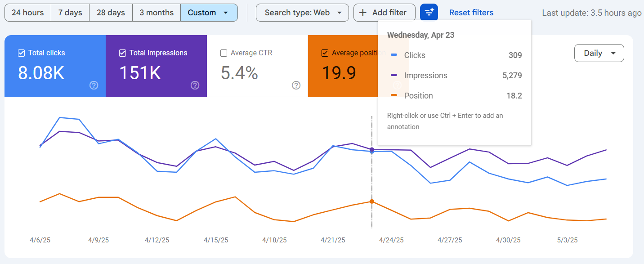
Task: Click the plus icon in Add filter
Action: click(x=363, y=13)
